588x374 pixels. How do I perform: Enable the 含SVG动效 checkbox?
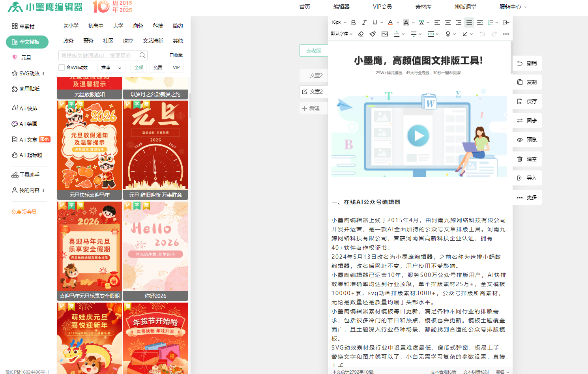(x=62, y=67)
